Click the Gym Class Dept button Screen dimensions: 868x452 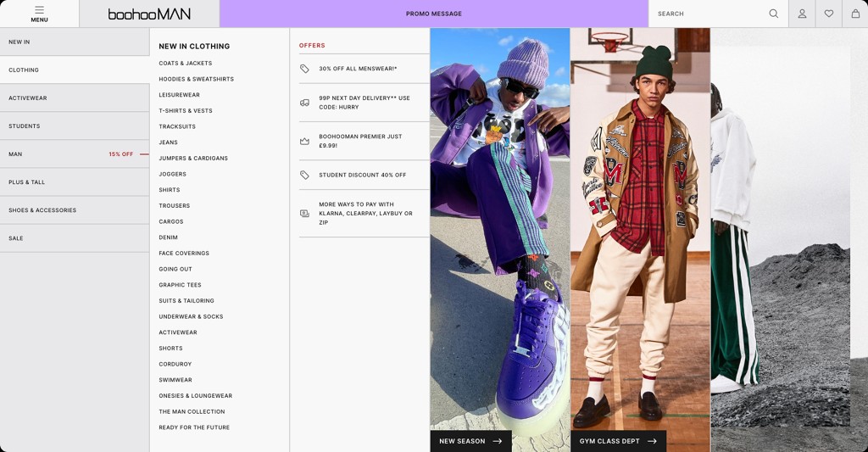click(618, 442)
